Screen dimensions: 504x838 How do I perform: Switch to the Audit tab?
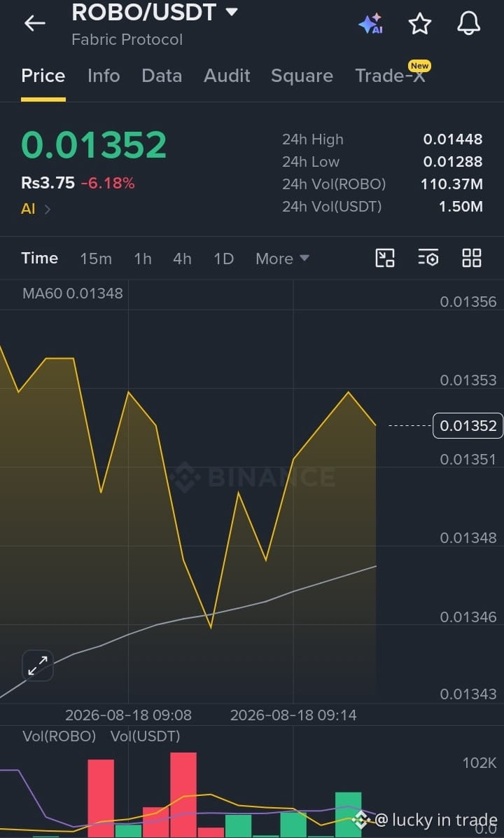coord(227,76)
